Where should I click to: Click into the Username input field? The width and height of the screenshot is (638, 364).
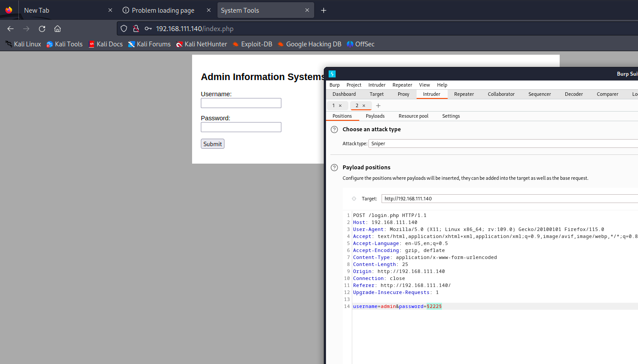tap(241, 103)
